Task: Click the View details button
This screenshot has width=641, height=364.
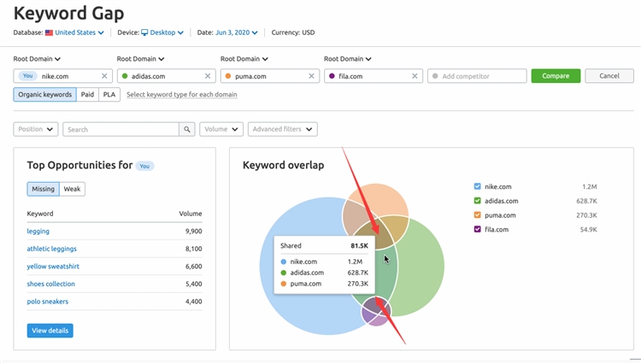Action: pos(50,331)
